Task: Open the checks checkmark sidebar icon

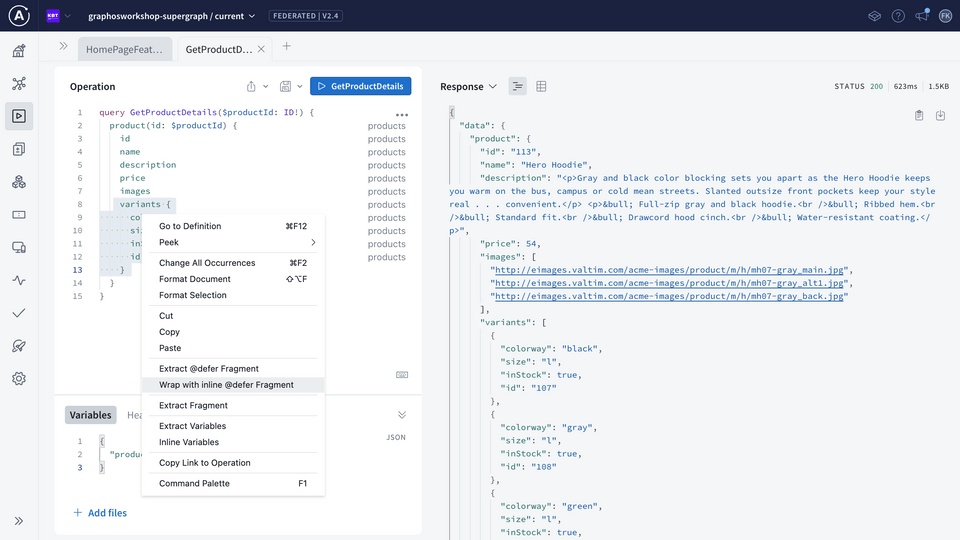Action: 19,313
